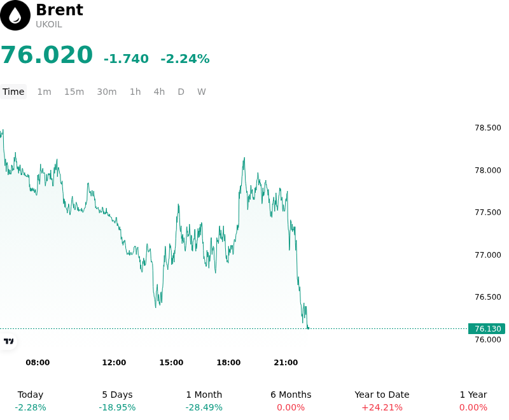The width and height of the screenshot is (509, 420).
Task: Click the Brent symbol title
Action: (60, 10)
